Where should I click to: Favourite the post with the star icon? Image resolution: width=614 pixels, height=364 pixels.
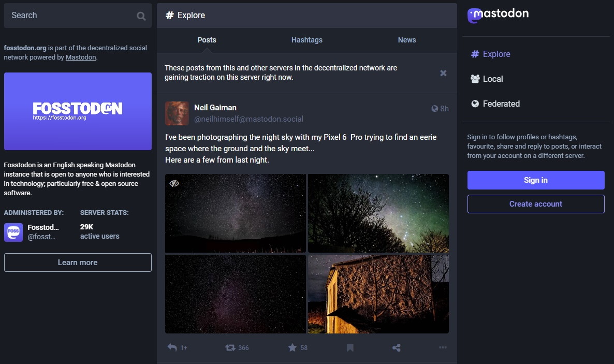pyautogui.click(x=292, y=347)
